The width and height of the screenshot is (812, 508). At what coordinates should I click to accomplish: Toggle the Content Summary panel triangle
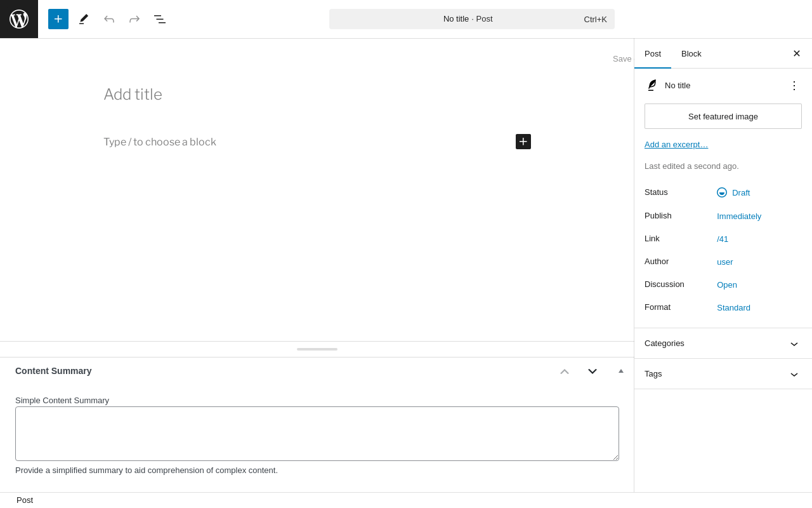click(621, 371)
